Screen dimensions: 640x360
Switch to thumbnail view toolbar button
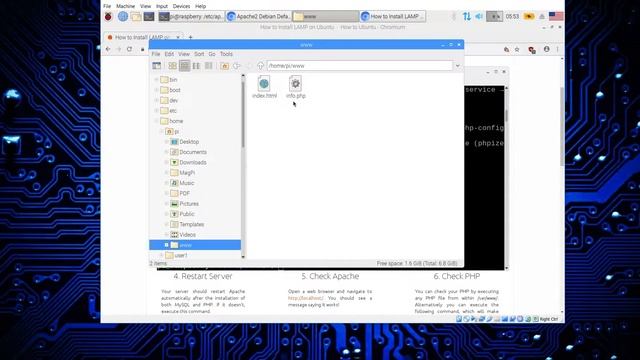click(184, 66)
